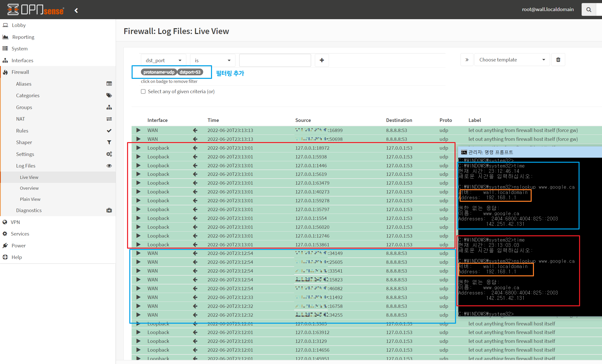Click the Log Files eye icon
602x364 pixels.
(x=109, y=166)
